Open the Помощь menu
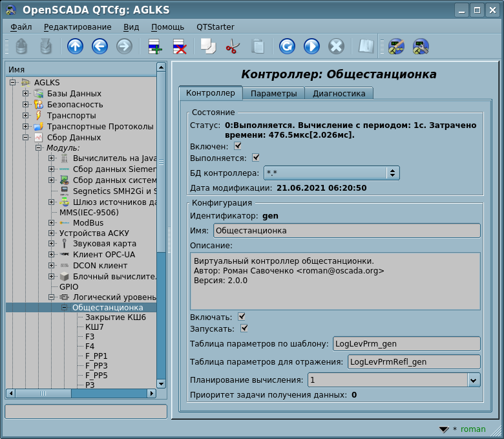 pos(167,27)
